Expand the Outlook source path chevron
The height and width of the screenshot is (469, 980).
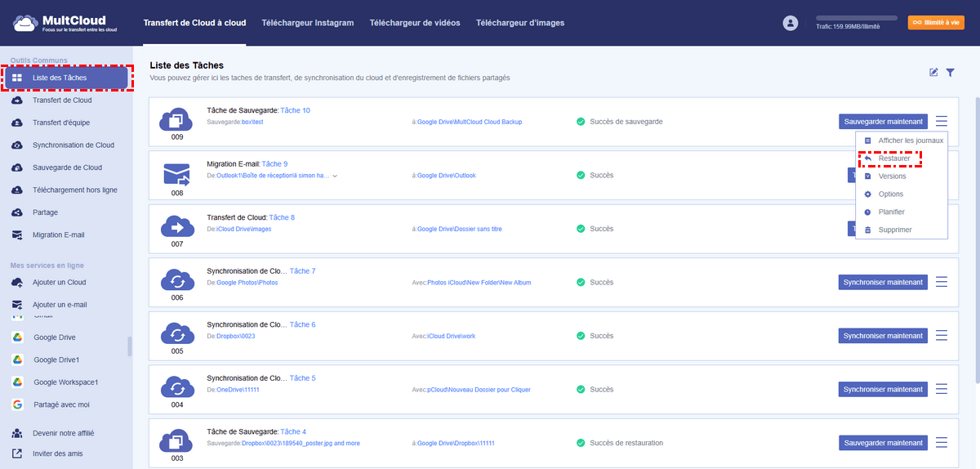(x=335, y=176)
